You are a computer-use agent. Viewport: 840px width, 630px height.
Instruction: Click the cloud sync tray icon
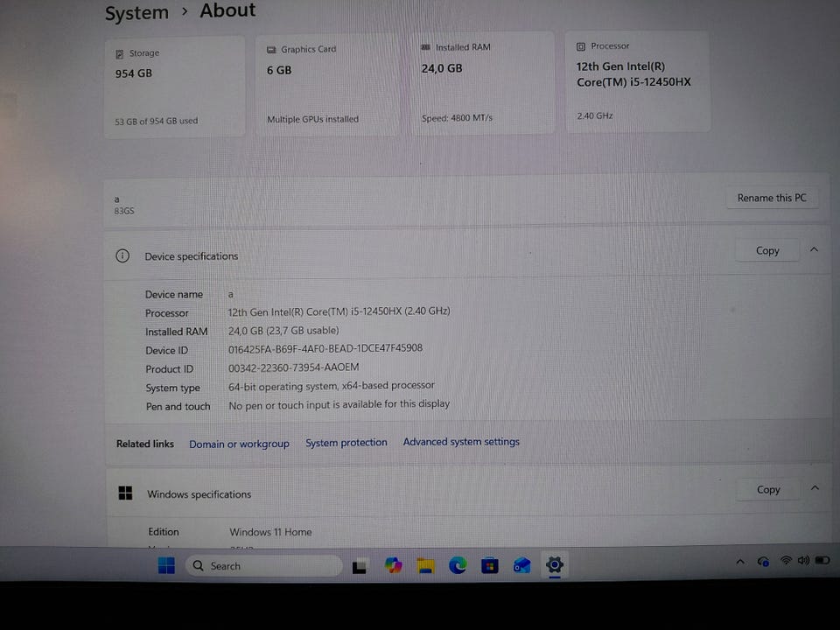[763, 562]
